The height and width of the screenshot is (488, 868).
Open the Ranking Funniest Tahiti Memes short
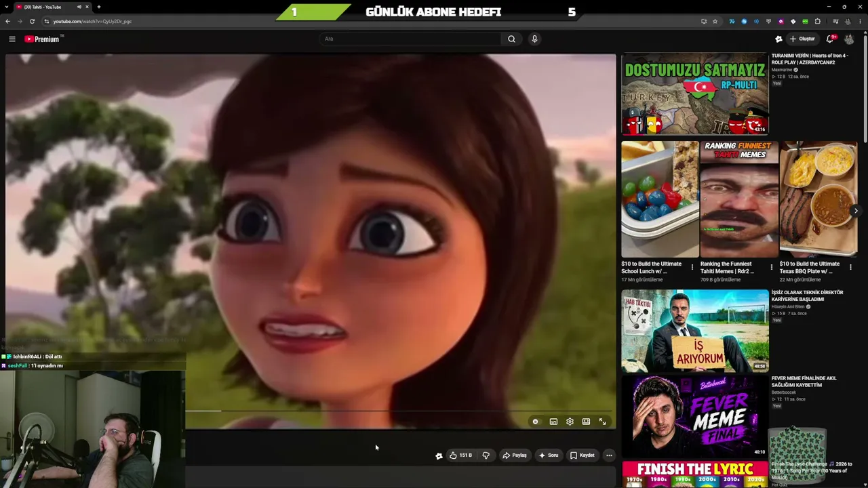tap(739, 199)
